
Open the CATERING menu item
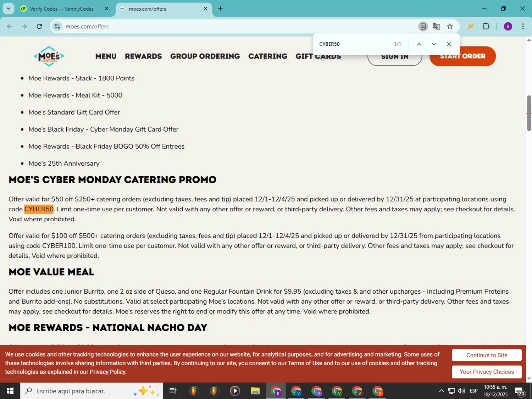coord(268,56)
